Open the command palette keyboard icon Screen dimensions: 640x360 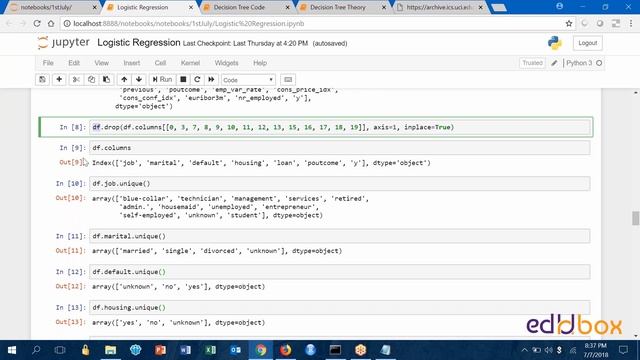(288, 80)
